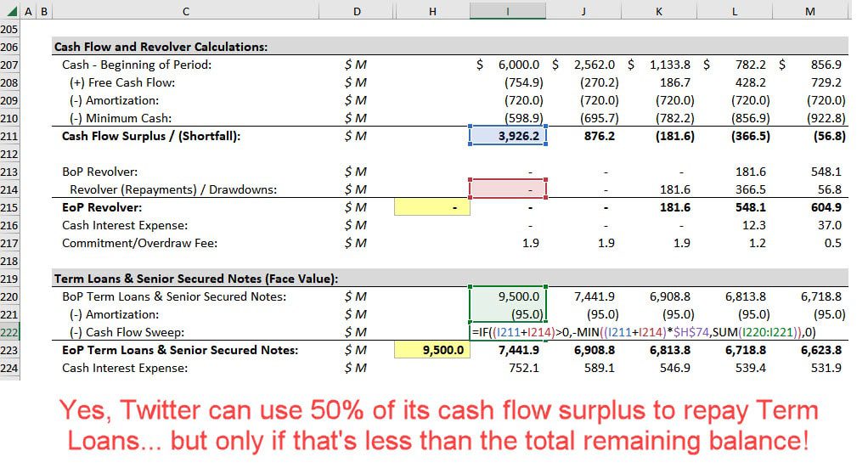Click '(+) Free Cash Flow:' label
The image size is (868, 468).
(122, 82)
